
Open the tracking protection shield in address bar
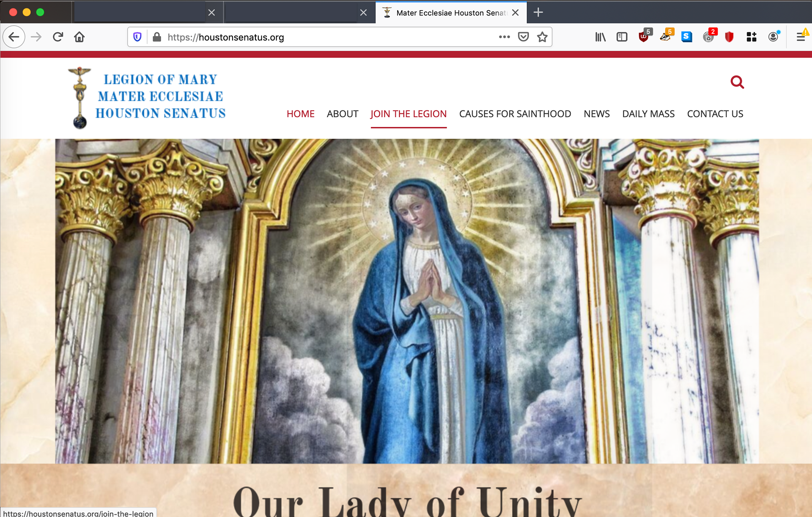[x=137, y=37]
